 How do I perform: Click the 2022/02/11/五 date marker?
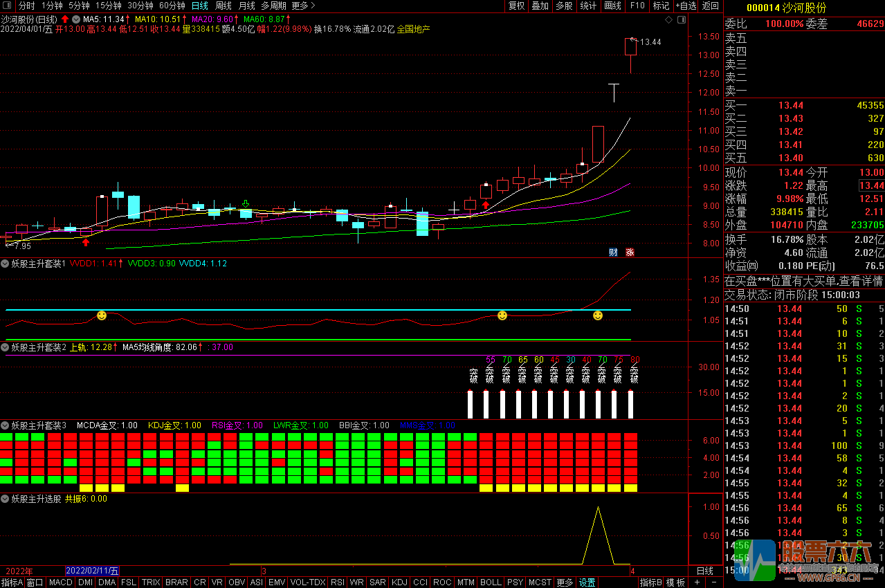point(92,571)
